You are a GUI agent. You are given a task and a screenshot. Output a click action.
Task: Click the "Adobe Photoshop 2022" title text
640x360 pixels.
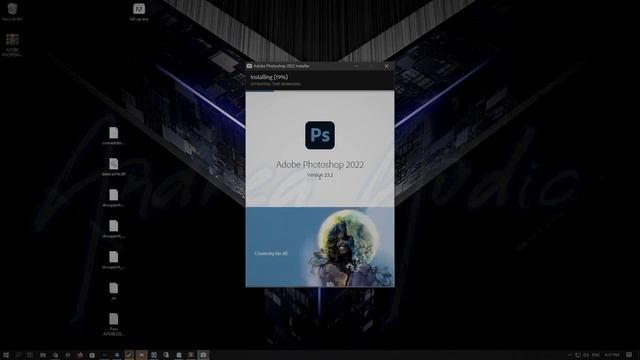pos(320,164)
